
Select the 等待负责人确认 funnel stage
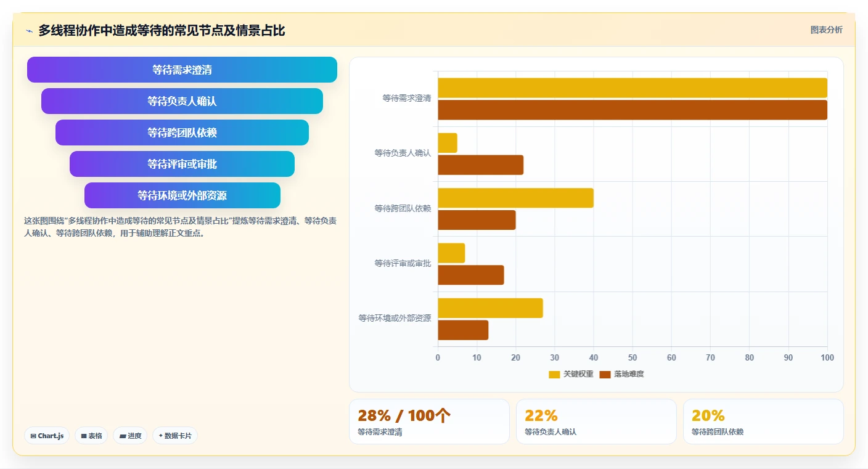[x=182, y=101]
